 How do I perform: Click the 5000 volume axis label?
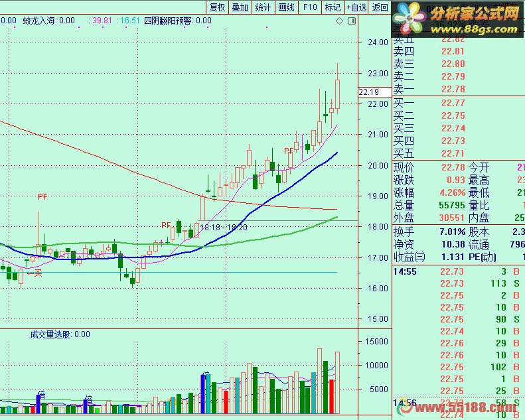379,389
